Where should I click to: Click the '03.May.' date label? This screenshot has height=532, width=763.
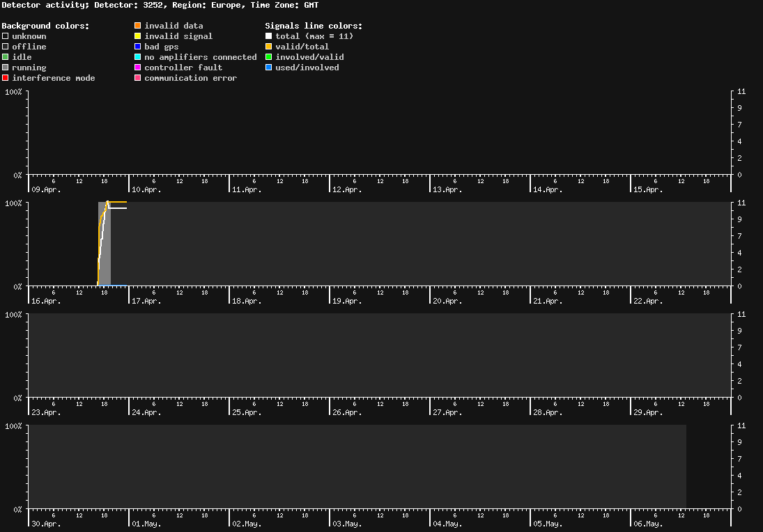click(x=348, y=524)
